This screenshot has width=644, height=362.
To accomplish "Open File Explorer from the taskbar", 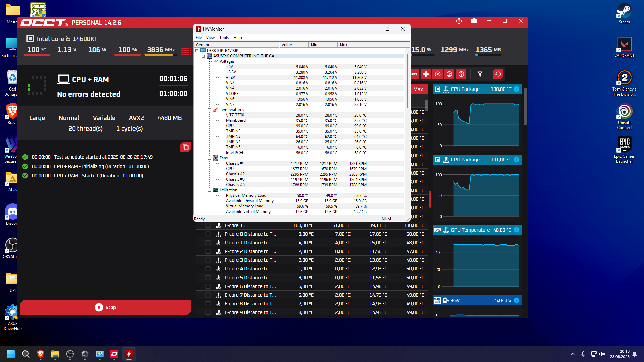I will point(55,354).
